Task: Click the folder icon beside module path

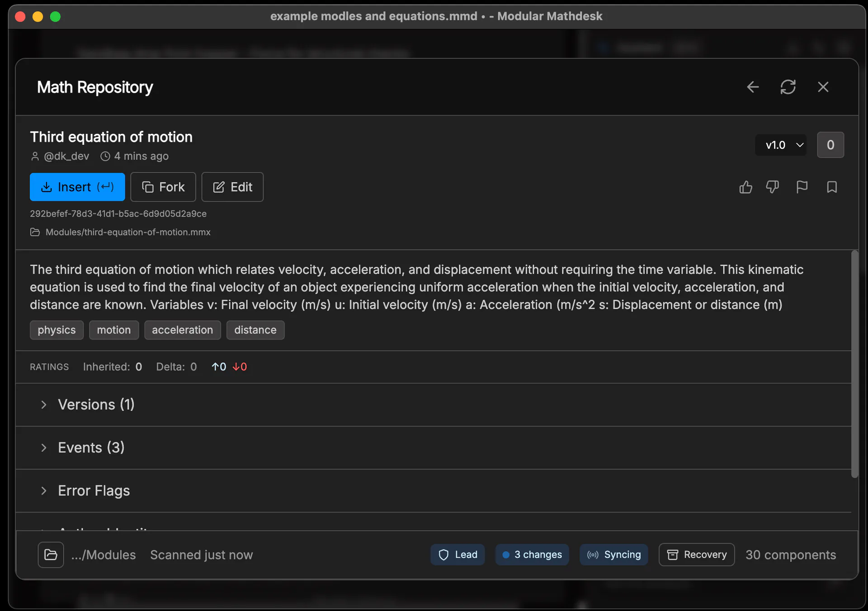Action: pyautogui.click(x=35, y=232)
